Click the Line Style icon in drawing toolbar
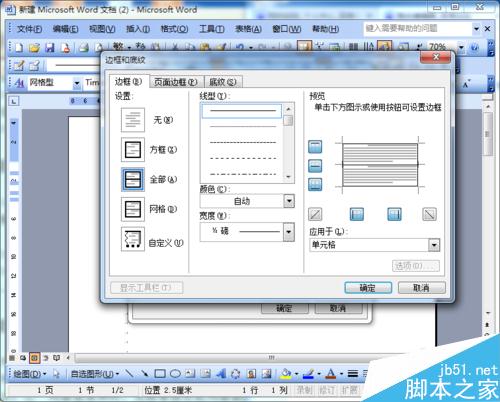 click(x=353, y=374)
